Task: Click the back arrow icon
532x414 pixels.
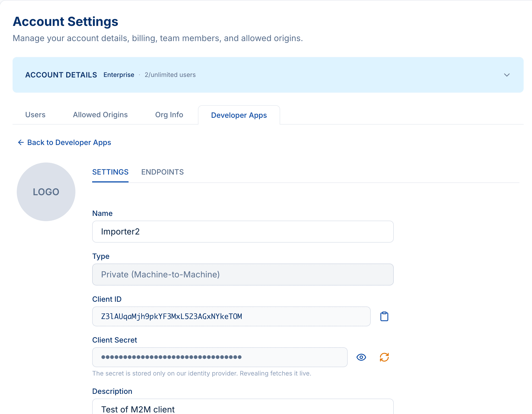Action: tap(21, 142)
